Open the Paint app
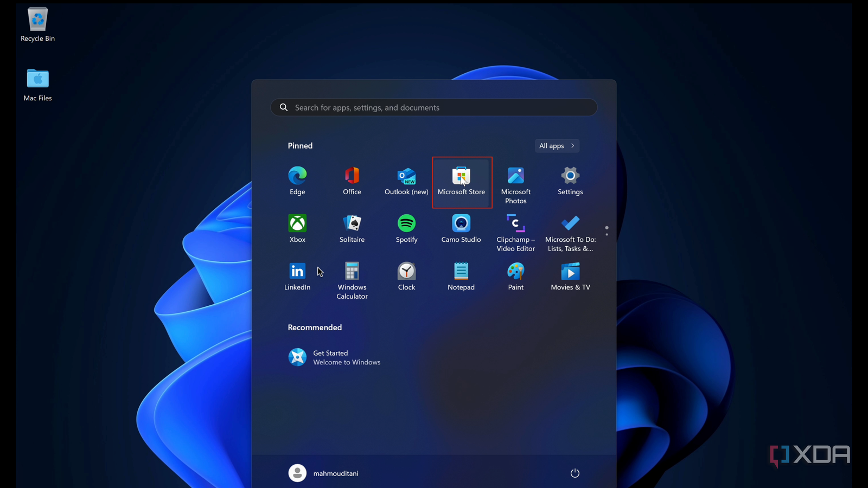 (516, 277)
